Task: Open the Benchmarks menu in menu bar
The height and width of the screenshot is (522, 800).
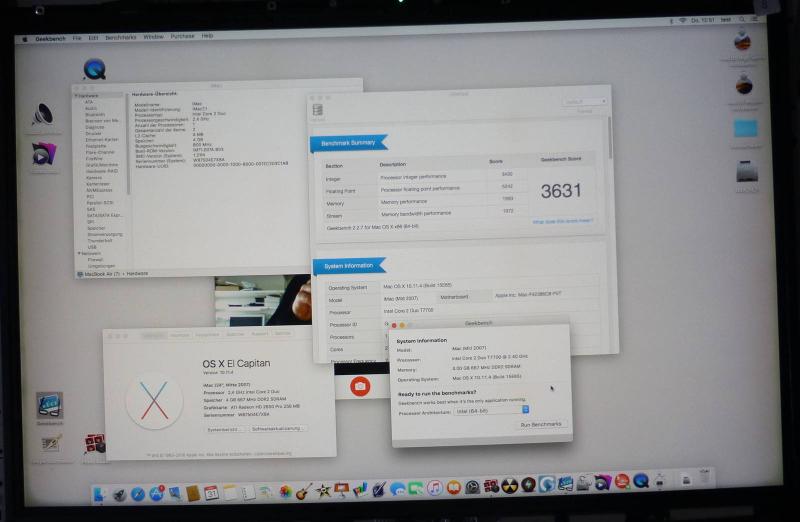Action: click(x=119, y=36)
